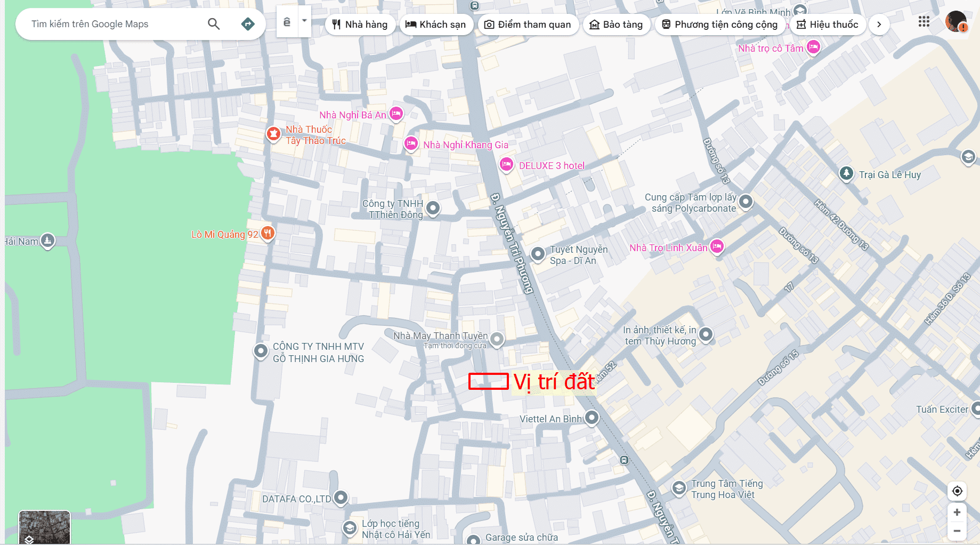
Task: Open the Google apps grid
Action: pyautogui.click(x=924, y=22)
